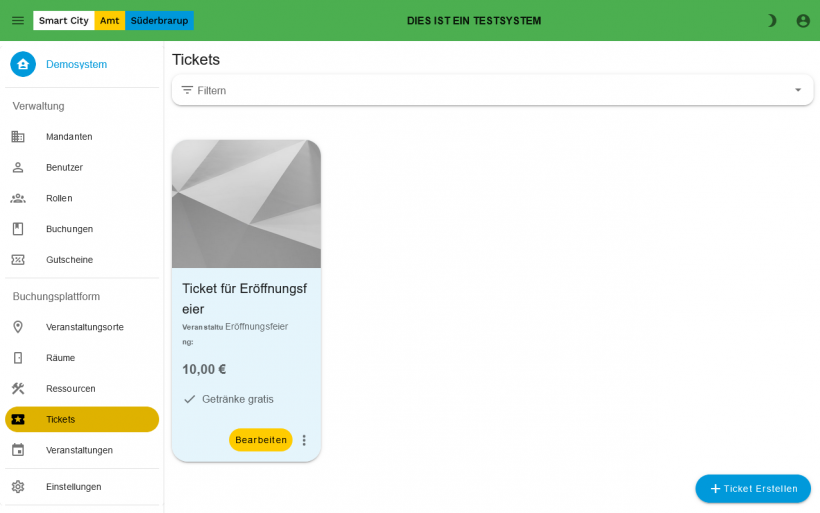Screen dimensions: 820x513
Task: Expand the Filtern dropdown arrow
Action: (x=798, y=90)
